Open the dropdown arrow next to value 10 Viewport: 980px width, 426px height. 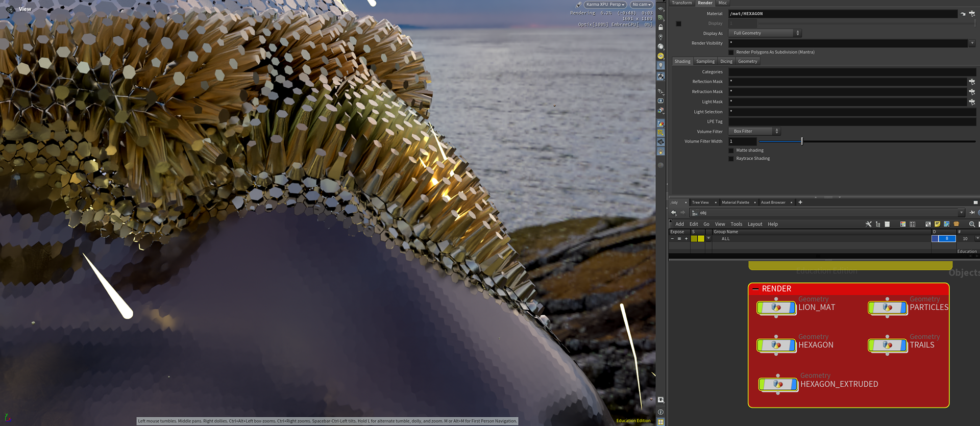977,238
